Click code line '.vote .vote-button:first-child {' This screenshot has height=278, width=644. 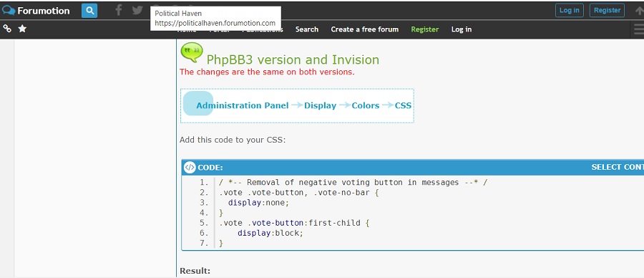(x=295, y=223)
